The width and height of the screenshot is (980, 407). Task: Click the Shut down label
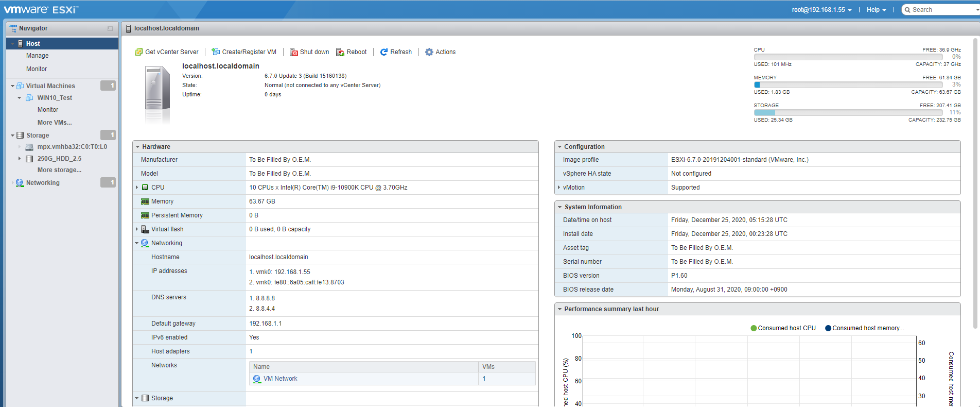(314, 52)
